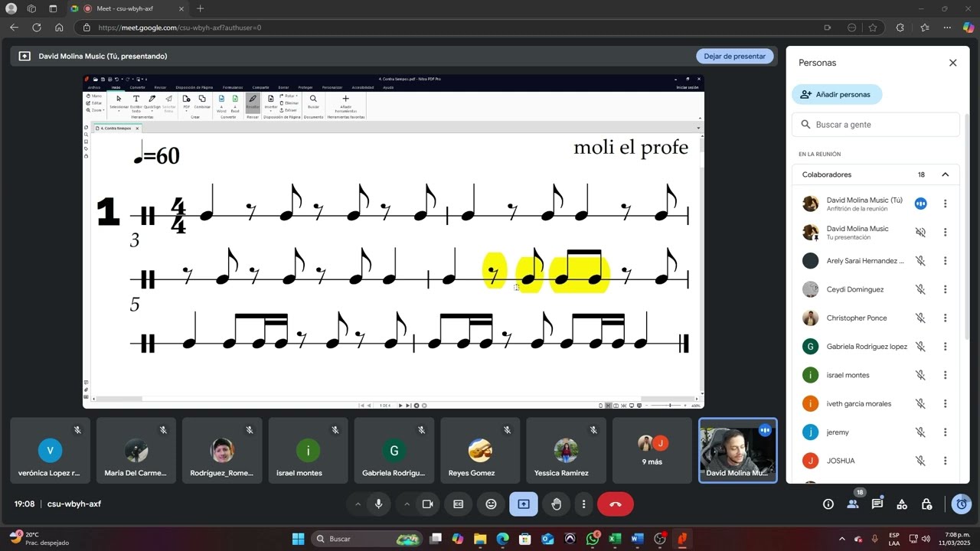Image resolution: width=980 pixels, height=551 pixels.
Task: Show hidden system tray icons
Action: coord(842,539)
